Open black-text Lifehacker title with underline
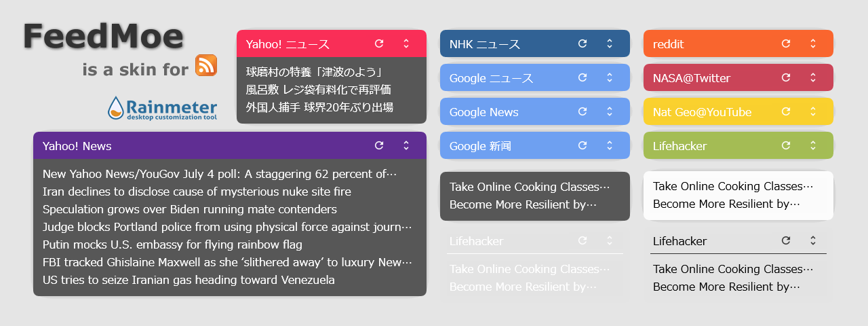The height and width of the screenshot is (326, 868). 679,241
